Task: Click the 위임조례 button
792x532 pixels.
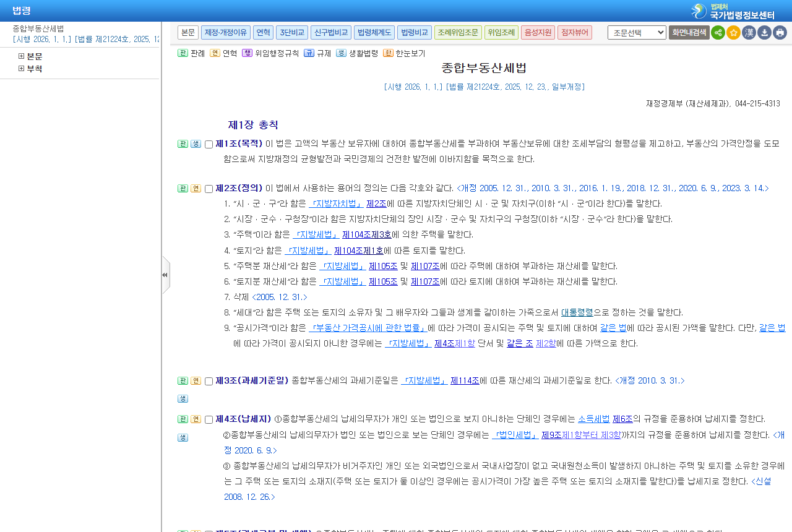Action: (501, 33)
